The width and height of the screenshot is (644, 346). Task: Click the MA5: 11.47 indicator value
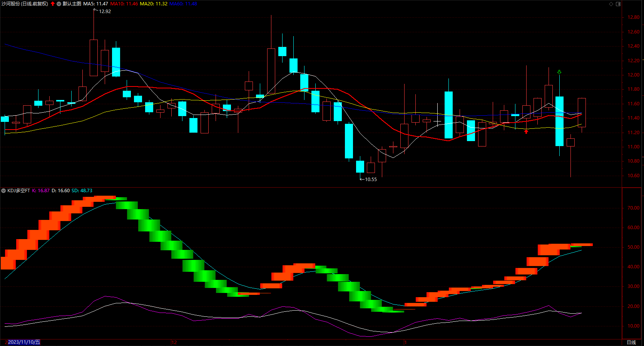pos(96,4)
